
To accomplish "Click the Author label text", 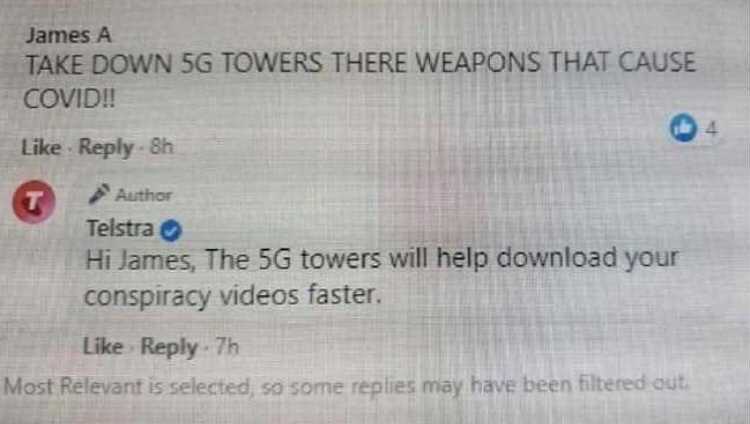I will (x=143, y=195).
